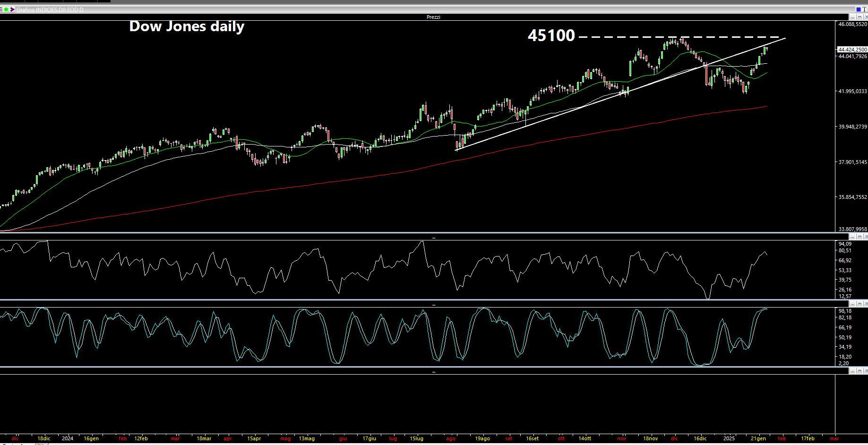Click the 14ott date on time axis
868x445 pixels.
coord(585,438)
